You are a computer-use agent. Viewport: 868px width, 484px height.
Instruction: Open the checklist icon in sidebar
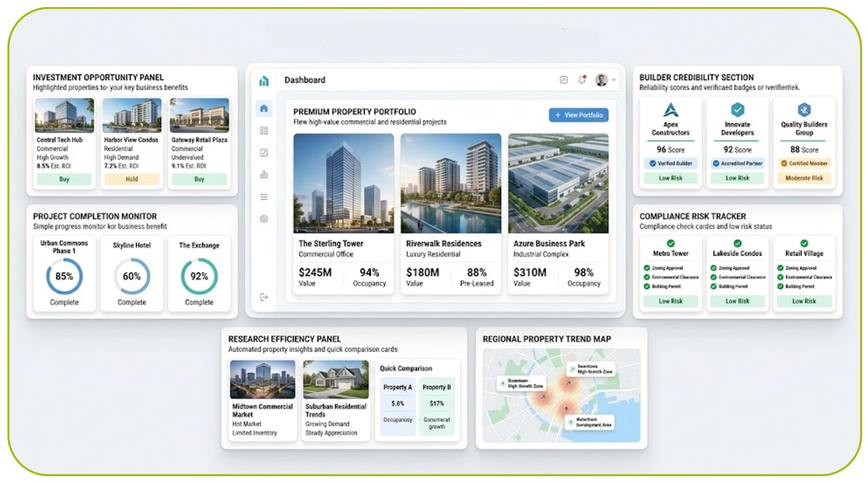pos(264,153)
